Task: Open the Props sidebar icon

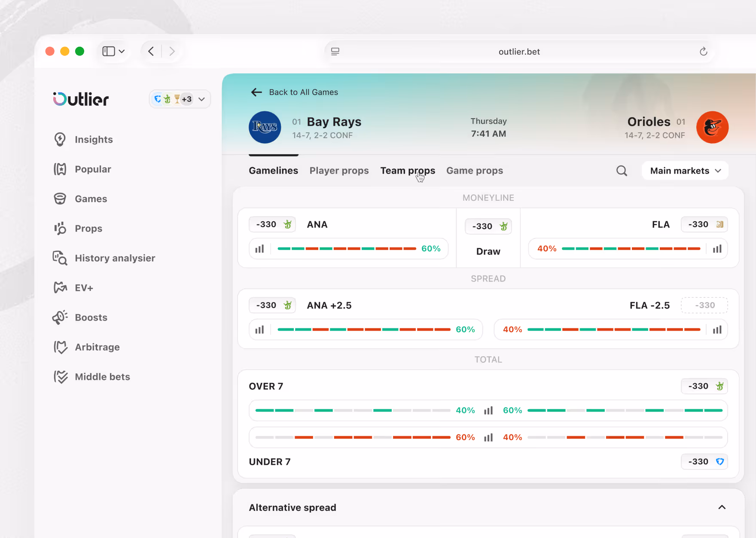Action: point(60,229)
